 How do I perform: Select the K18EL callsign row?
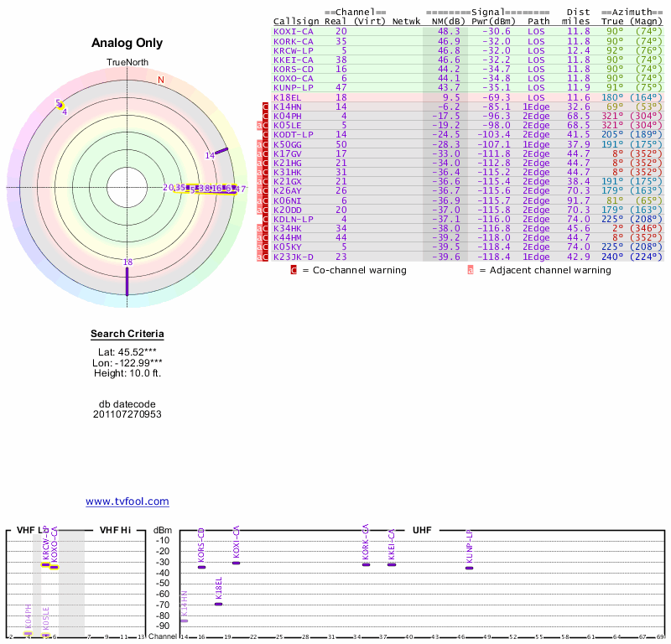(288, 97)
